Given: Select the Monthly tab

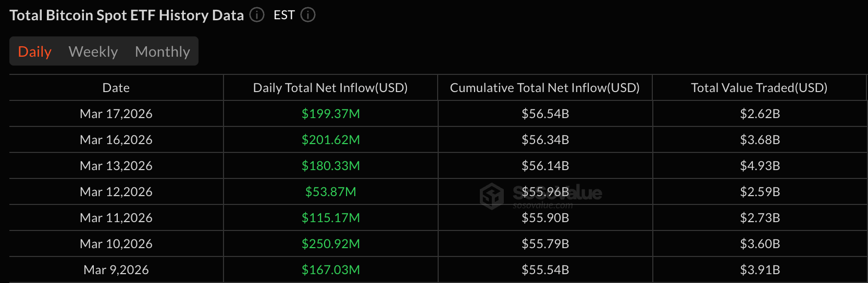Looking at the screenshot, I should [163, 52].
